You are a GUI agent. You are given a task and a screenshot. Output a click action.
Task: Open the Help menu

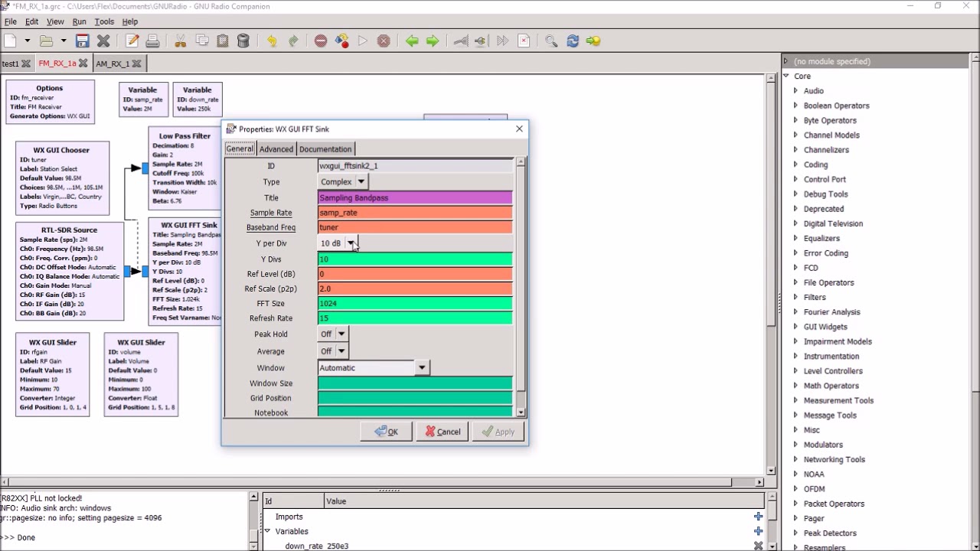[x=130, y=21]
